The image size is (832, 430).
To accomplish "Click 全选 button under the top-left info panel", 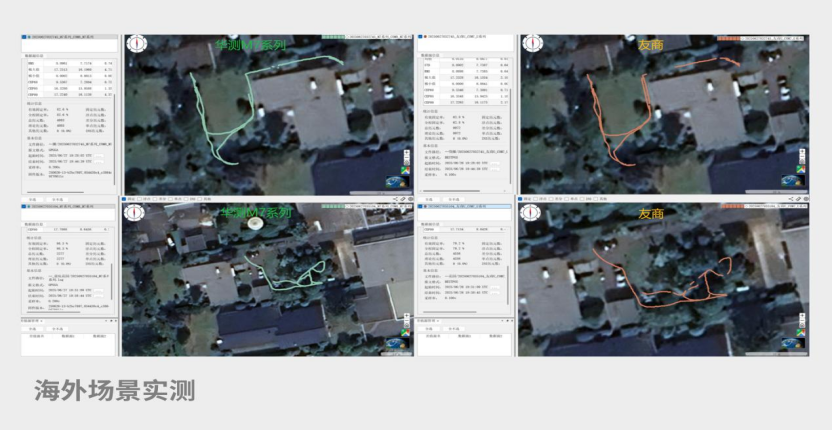I will click(x=32, y=200).
